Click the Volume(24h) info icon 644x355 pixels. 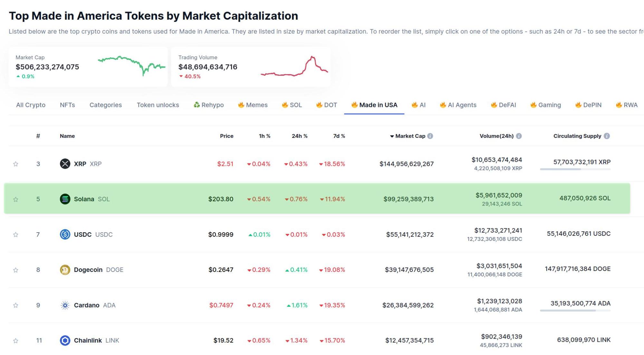coord(519,136)
